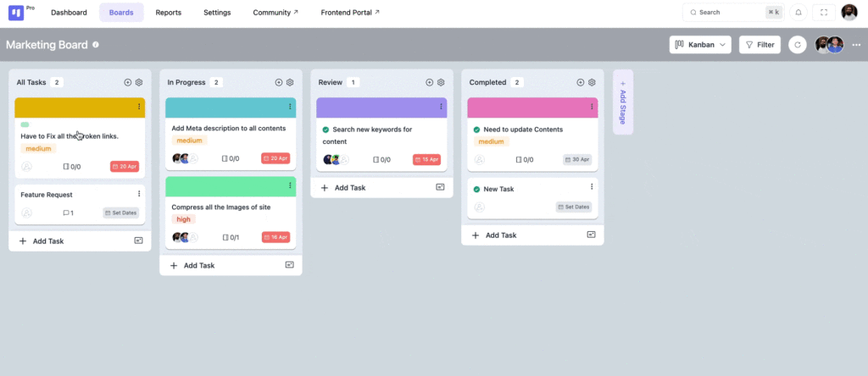The height and width of the screenshot is (376, 868).
Task: Click the notification bell icon
Action: coord(798,13)
